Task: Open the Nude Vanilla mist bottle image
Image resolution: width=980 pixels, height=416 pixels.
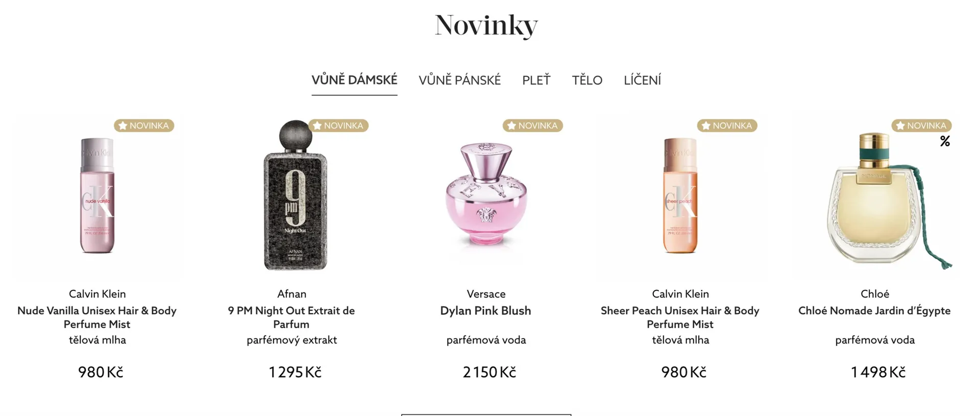Action: [x=97, y=196]
